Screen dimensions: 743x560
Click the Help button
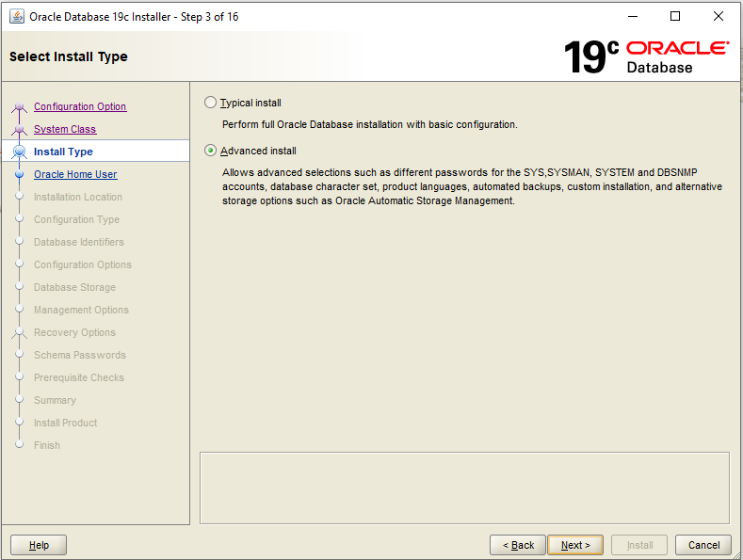39,545
